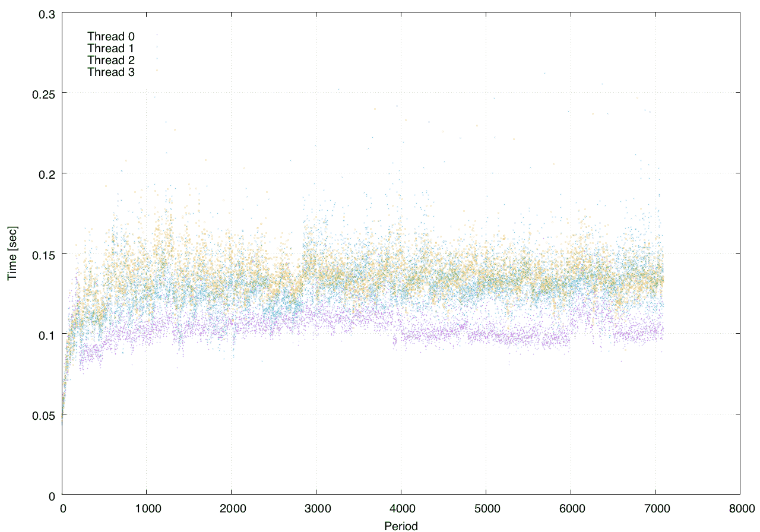This screenshot has width=760, height=532.
Task: Click the x-axis tick label 3000
Action: (x=316, y=508)
